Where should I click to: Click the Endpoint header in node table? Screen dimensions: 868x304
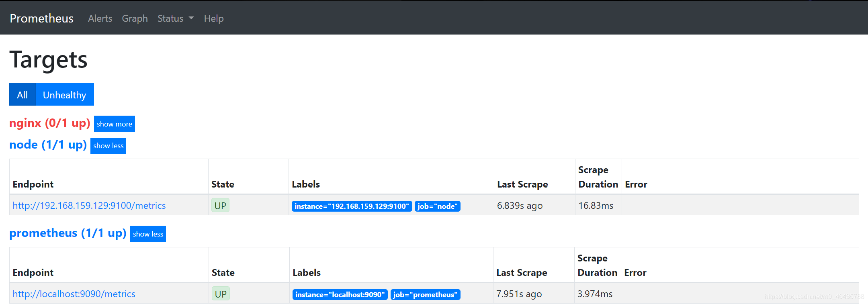point(33,184)
